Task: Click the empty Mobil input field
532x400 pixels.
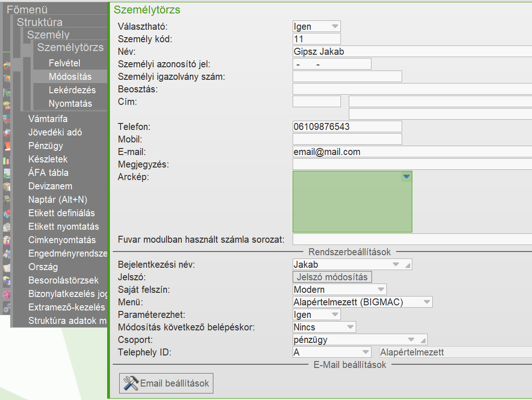Action: (x=347, y=139)
